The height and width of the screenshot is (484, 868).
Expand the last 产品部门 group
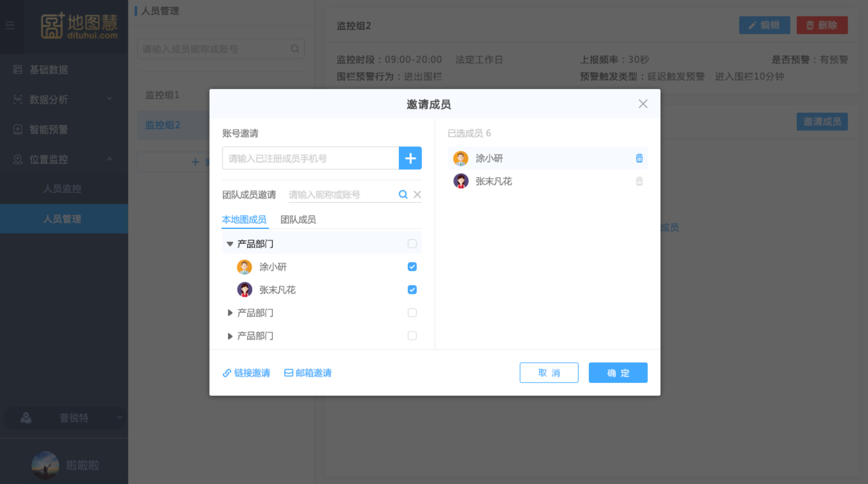230,336
